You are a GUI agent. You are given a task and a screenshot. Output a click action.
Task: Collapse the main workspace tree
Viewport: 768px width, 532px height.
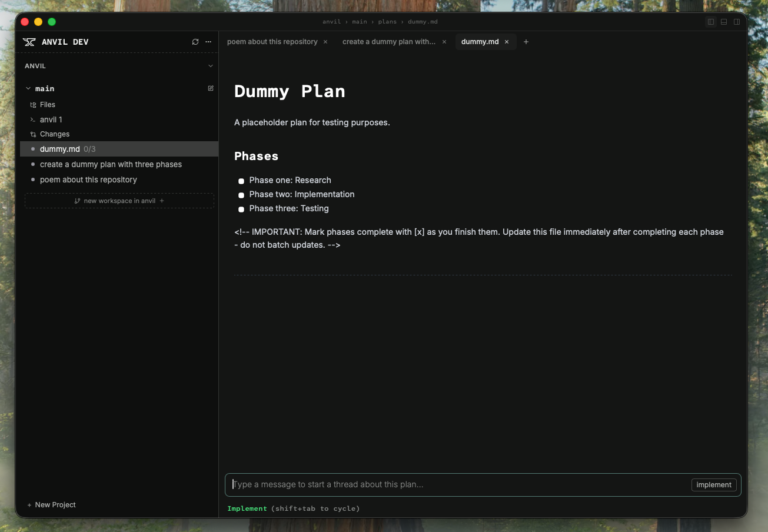pyautogui.click(x=28, y=88)
